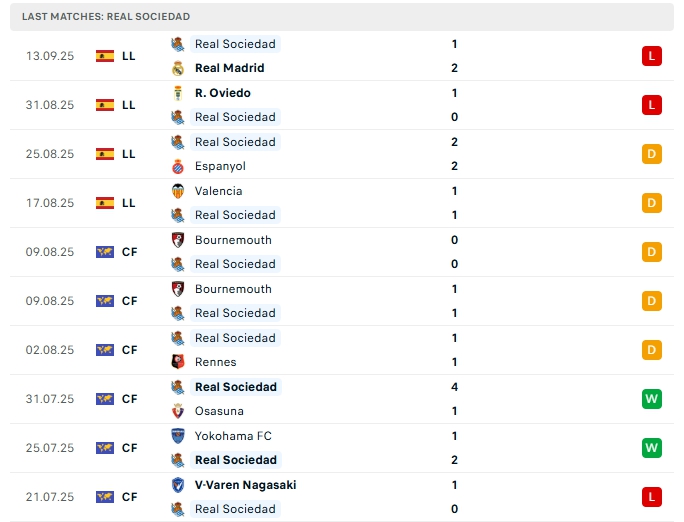Image resolution: width=684 pixels, height=522 pixels.
Task: Click the Spain flag on the 13.09.25 match
Action: (x=105, y=56)
